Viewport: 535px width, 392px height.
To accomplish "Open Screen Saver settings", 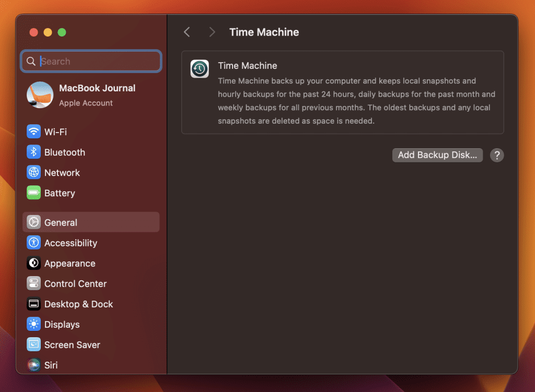I will [x=72, y=345].
